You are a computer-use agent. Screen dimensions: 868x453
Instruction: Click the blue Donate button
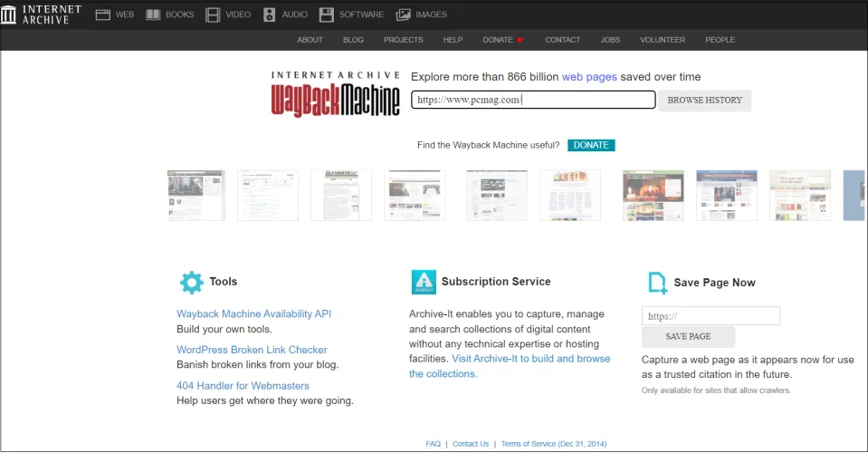click(x=590, y=145)
